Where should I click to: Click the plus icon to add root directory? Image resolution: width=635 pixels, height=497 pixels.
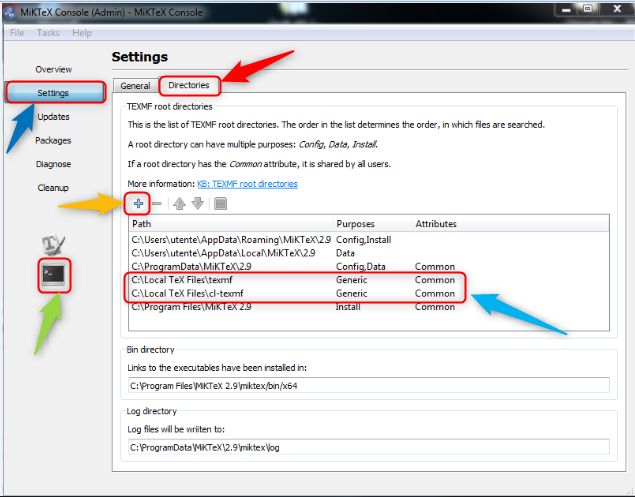coord(138,203)
